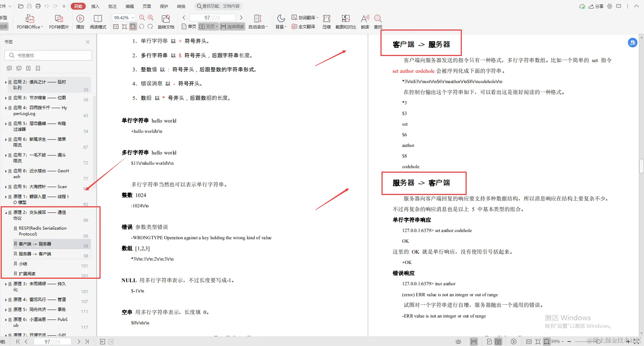Open the 查找 search tool
The image size is (644, 346).
coord(378,21)
